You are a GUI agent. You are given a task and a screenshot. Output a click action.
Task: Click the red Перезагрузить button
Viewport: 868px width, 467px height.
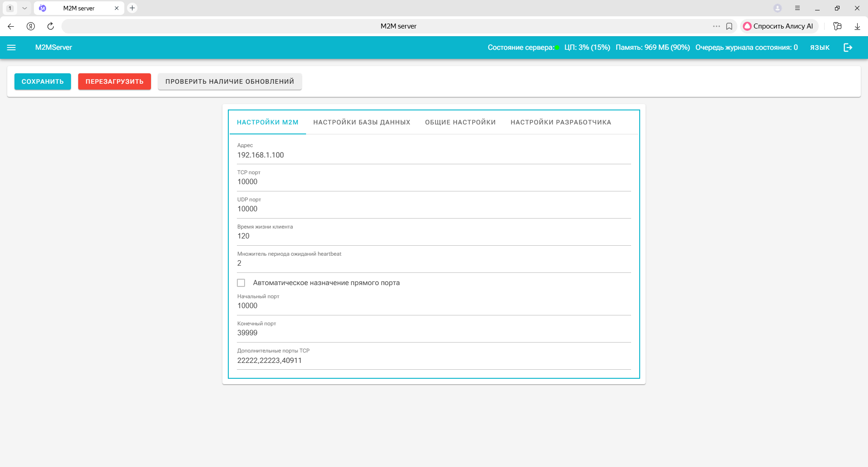tap(114, 81)
